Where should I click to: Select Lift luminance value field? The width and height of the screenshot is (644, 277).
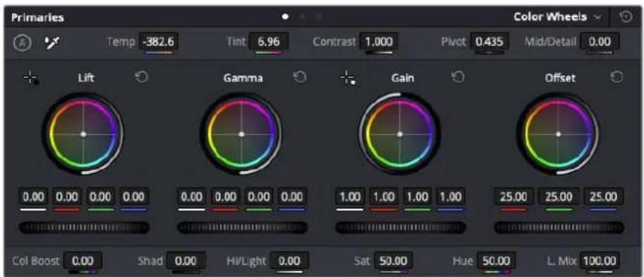(33, 197)
